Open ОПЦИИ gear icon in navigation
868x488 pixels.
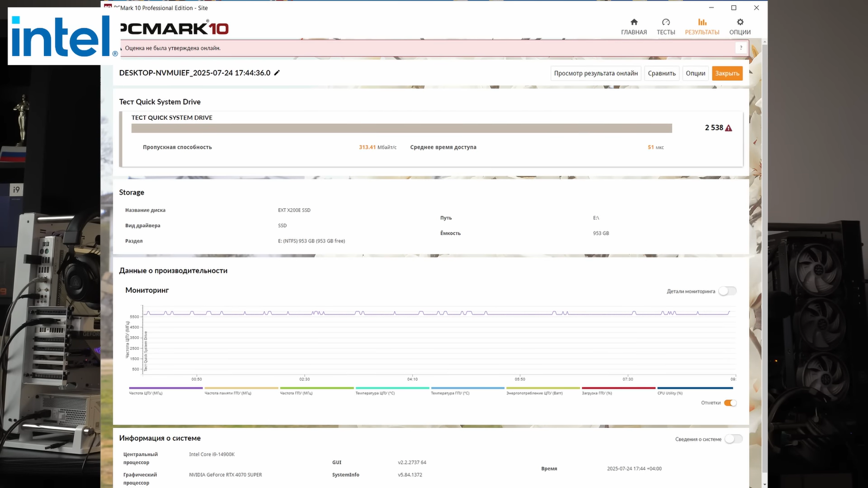(740, 22)
